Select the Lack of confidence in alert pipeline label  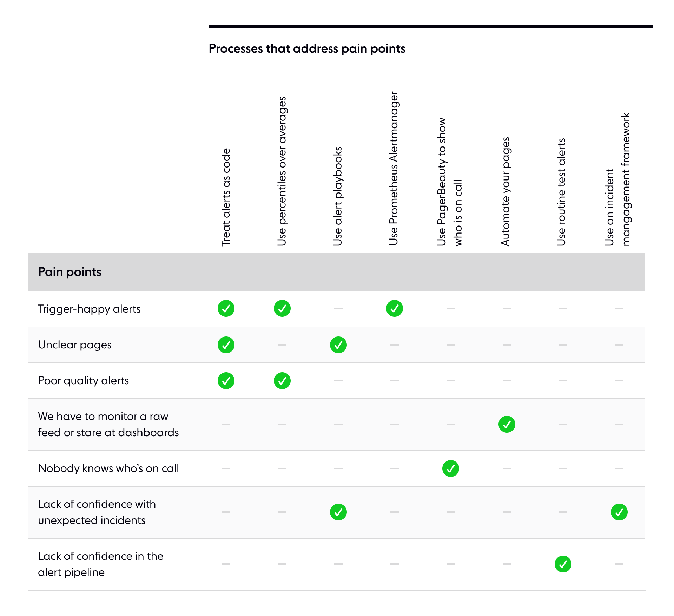pos(101,564)
